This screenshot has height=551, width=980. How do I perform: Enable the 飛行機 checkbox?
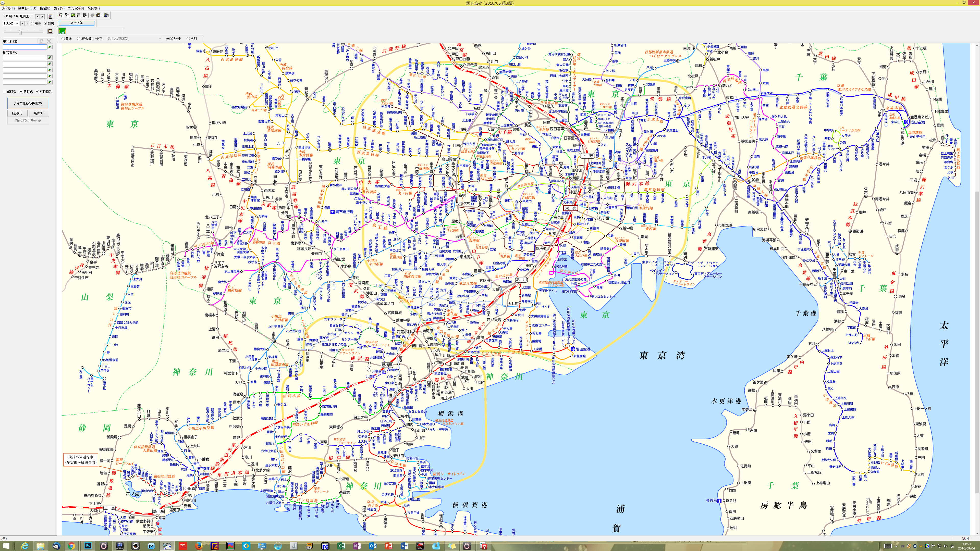coord(5,91)
